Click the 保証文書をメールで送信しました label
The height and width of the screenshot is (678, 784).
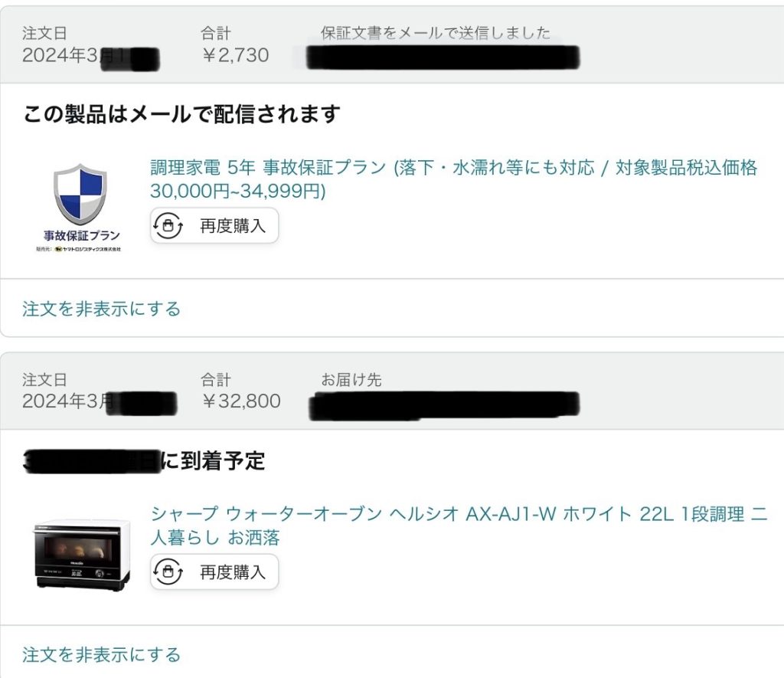click(x=436, y=33)
